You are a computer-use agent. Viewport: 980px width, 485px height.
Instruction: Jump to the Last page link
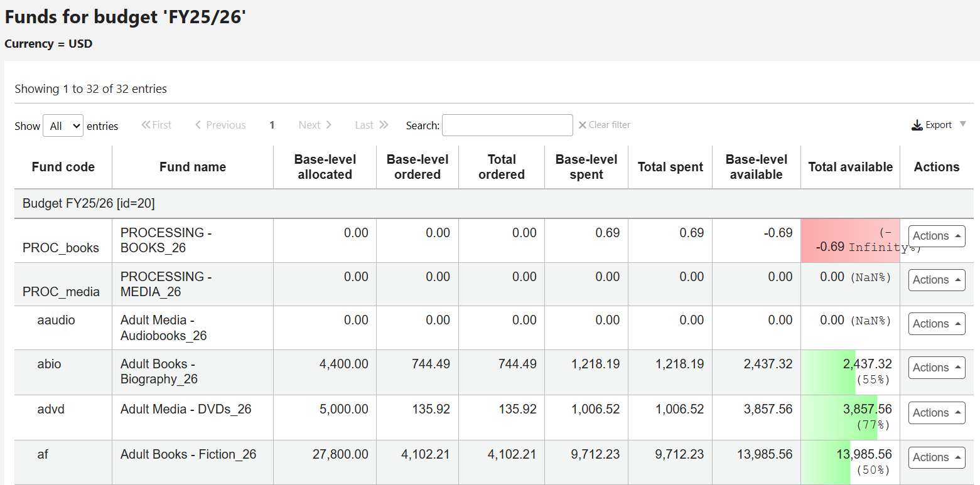372,125
